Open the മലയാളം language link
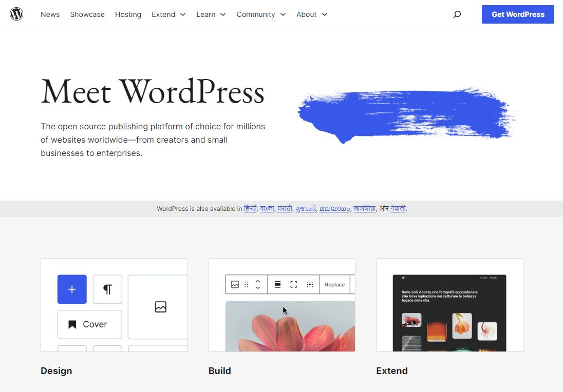 pyautogui.click(x=334, y=208)
